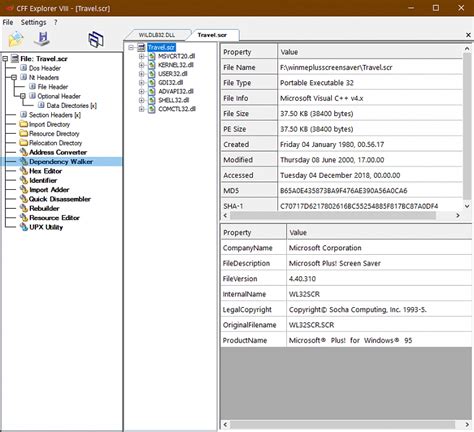
Task: Collapse the Nt Headers tree node
Action: (x=14, y=77)
